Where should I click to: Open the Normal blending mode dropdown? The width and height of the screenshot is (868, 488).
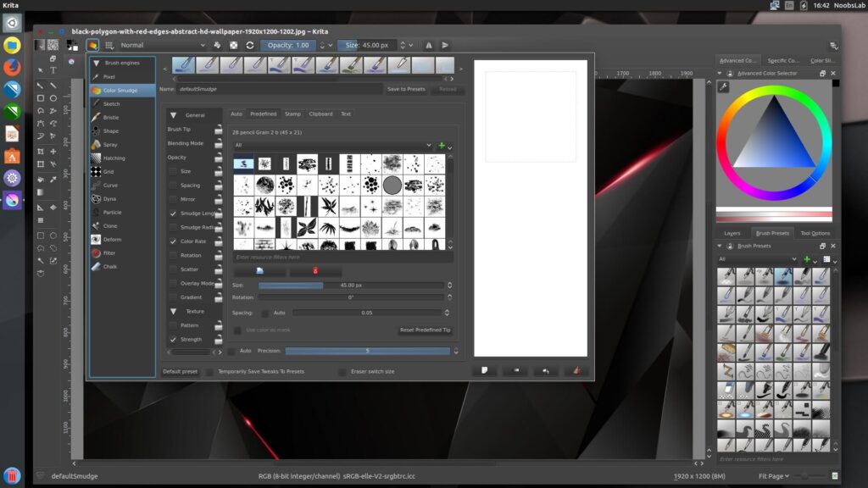click(x=162, y=45)
